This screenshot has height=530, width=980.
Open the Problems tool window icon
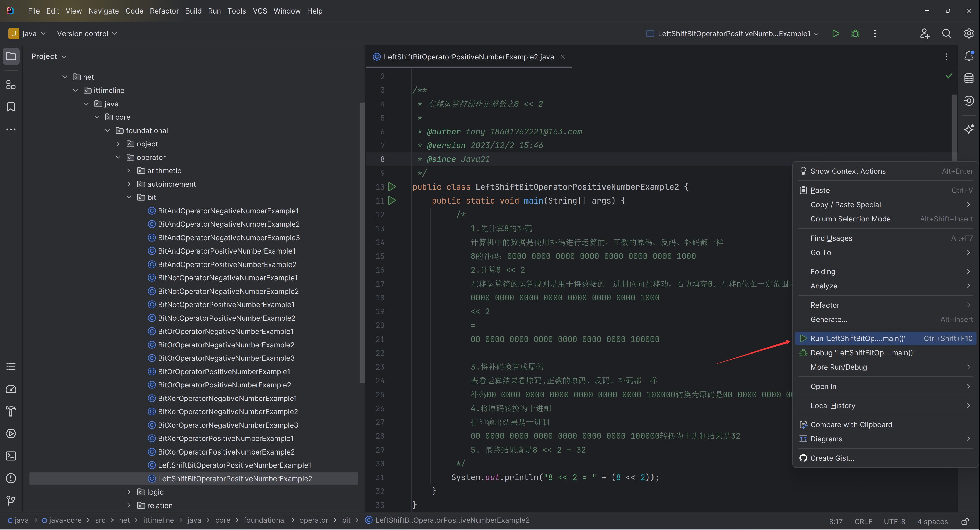tap(11, 478)
